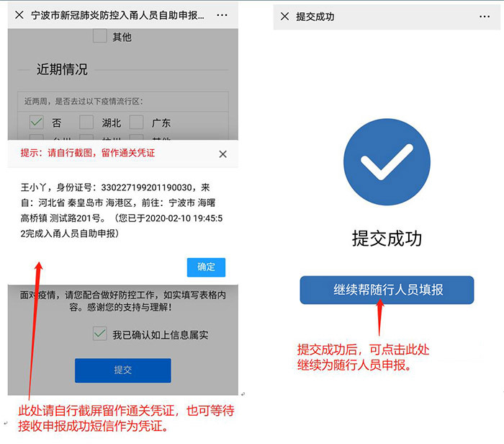Click the blue success checkmark icon
Image resolution: width=504 pixels, height=444 pixels.
[387, 162]
